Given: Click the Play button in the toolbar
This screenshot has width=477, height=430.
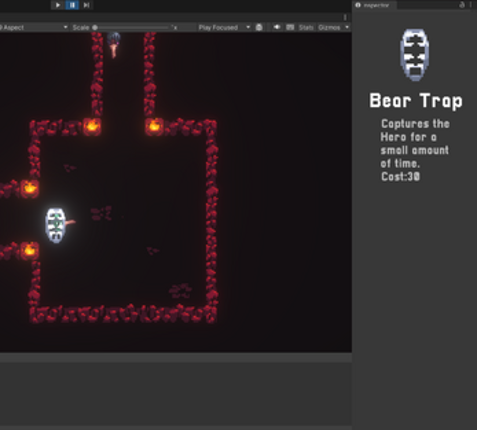Looking at the screenshot, I should coord(58,5).
